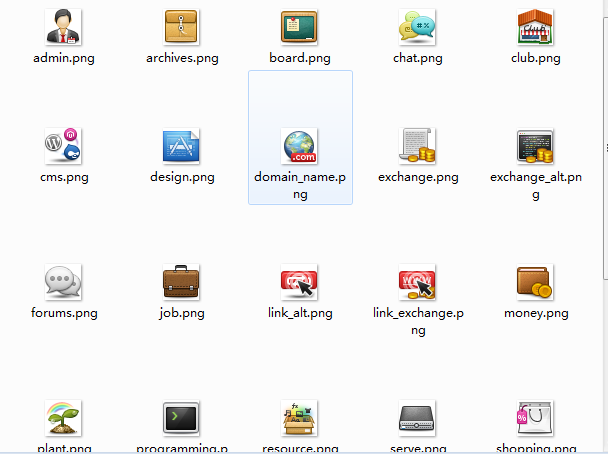This screenshot has width=608, height=454.
Task: Select the cms.png WordPress logos icon
Action: (x=63, y=146)
